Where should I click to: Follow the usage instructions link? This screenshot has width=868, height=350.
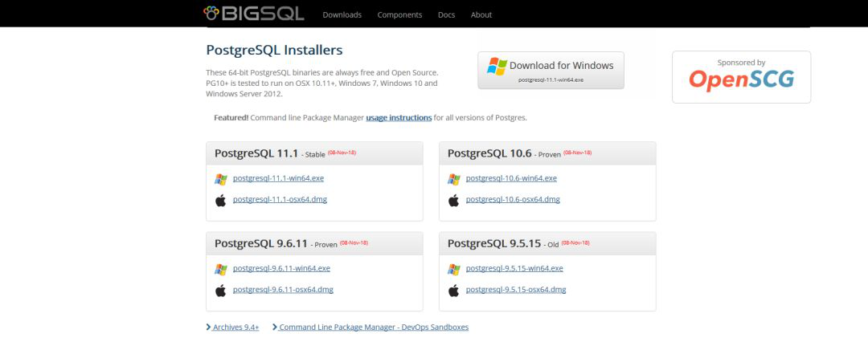point(399,117)
